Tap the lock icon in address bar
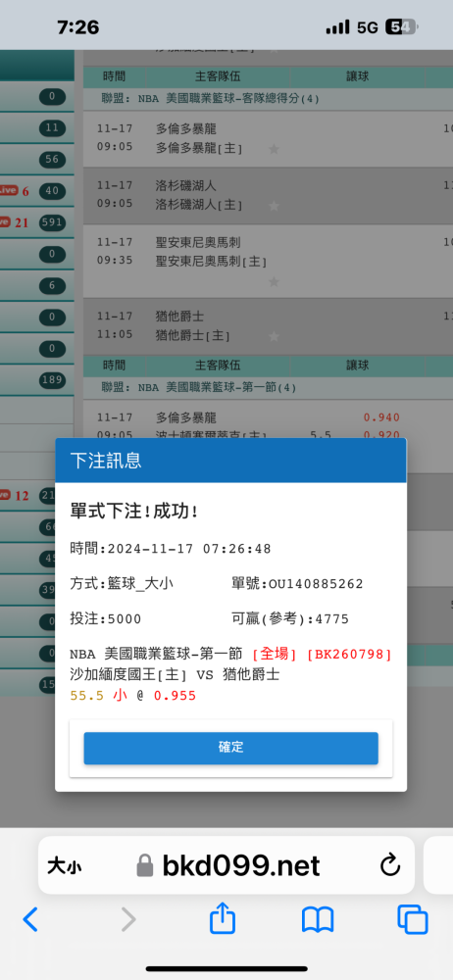The height and width of the screenshot is (980, 453). pos(145,865)
